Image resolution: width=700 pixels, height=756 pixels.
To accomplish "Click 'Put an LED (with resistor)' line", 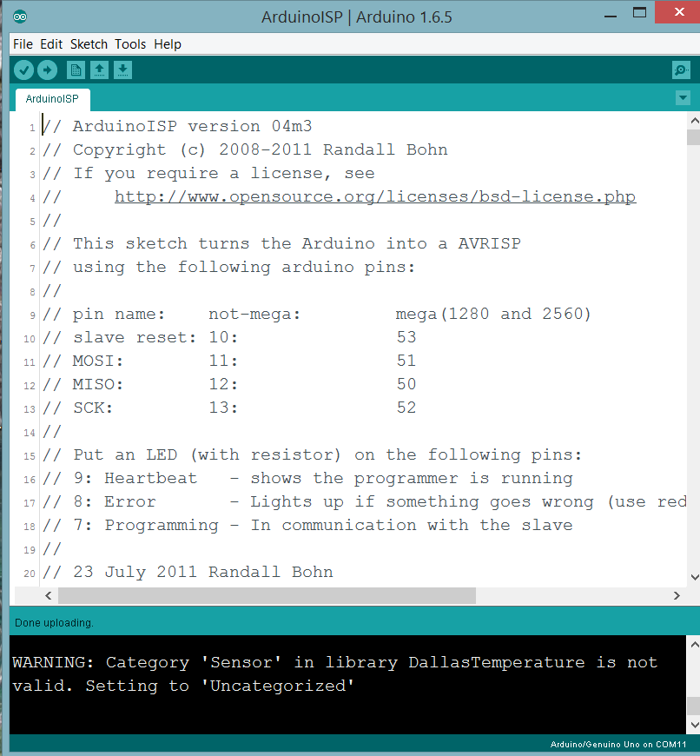I will (312, 454).
